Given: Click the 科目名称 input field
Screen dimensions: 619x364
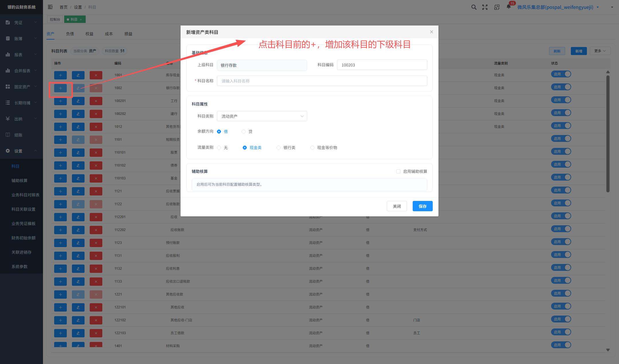Looking at the screenshot, I should [322, 81].
